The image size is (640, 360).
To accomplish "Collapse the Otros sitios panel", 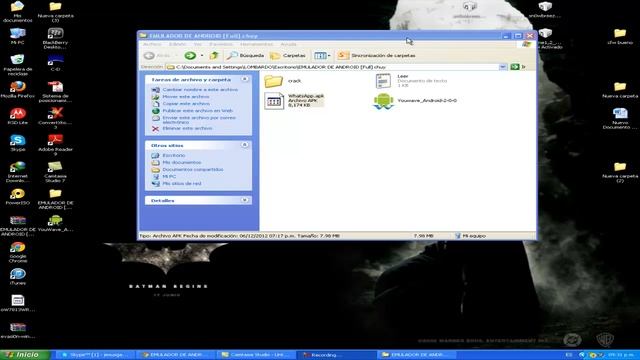I will 244,145.
